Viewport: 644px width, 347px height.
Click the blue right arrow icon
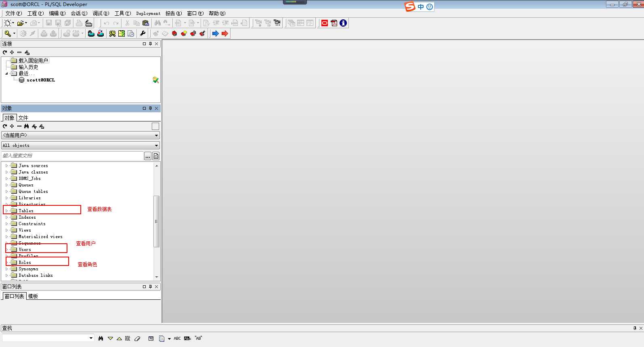216,33
